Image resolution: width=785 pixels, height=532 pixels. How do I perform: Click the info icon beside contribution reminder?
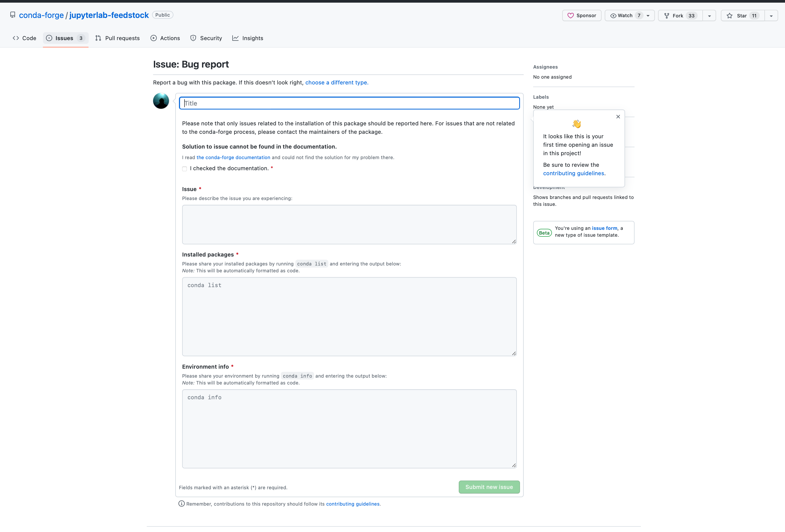pyautogui.click(x=181, y=503)
